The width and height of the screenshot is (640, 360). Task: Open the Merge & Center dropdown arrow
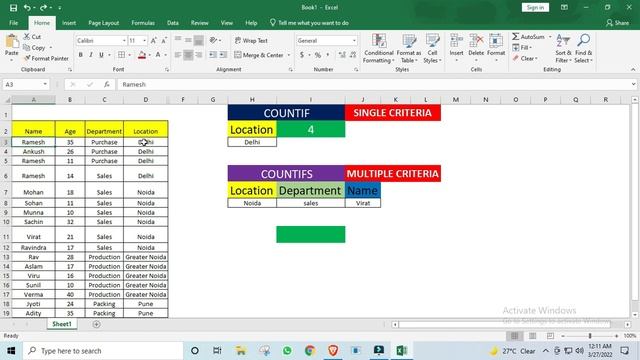[x=289, y=55]
